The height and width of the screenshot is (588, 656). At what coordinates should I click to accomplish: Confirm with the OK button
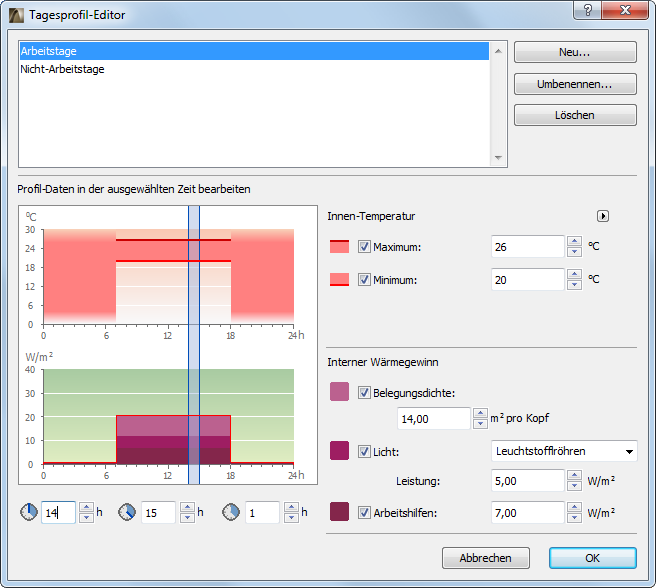593,558
